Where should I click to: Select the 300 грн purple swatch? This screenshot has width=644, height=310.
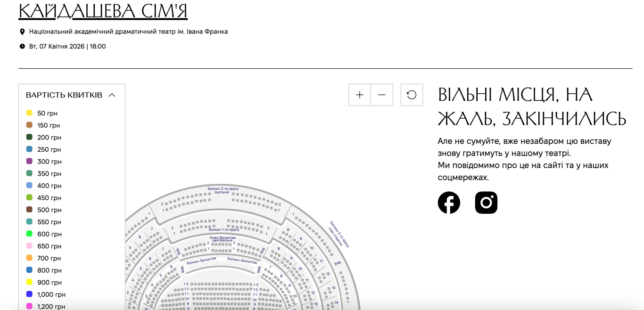tap(29, 161)
